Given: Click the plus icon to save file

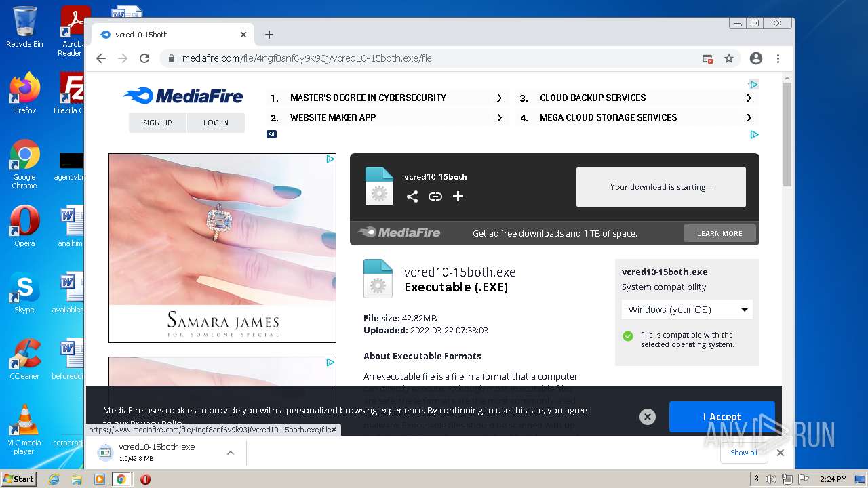Looking at the screenshot, I should [458, 197].
